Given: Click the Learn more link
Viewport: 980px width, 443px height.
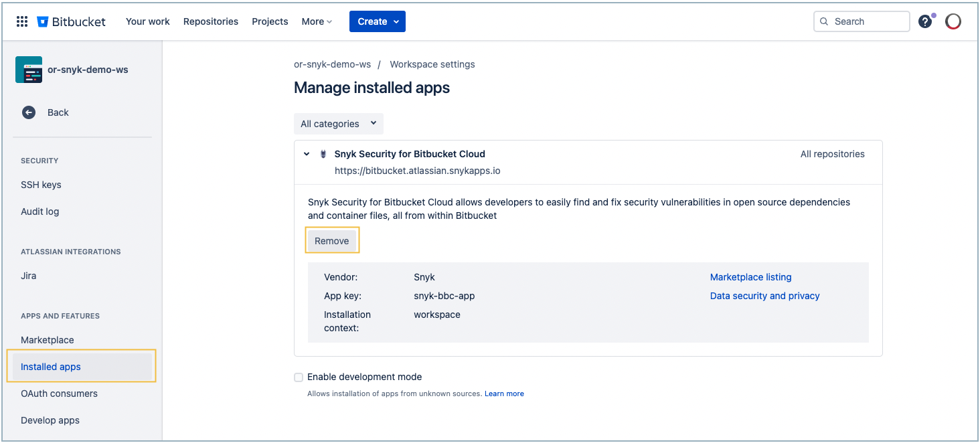Looking at the screenshot, I should click(x=504, y=393).
